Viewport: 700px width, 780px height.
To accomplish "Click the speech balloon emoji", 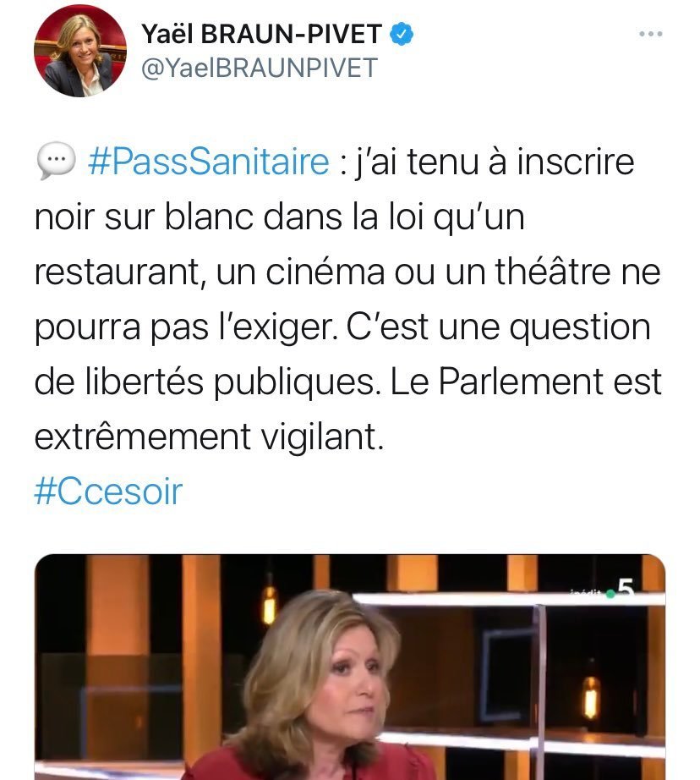I will pos(56,162).
